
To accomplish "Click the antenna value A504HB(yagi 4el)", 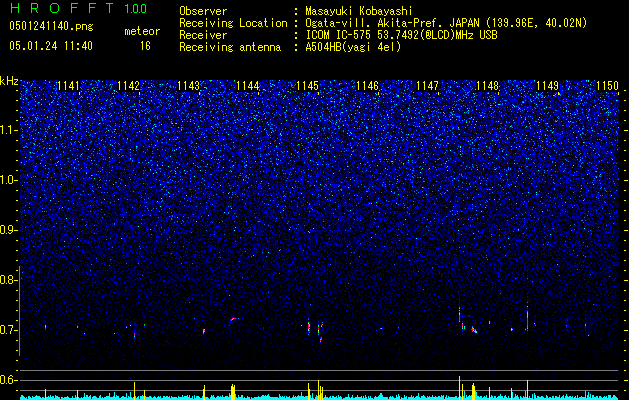I will (x=353, y=47).
